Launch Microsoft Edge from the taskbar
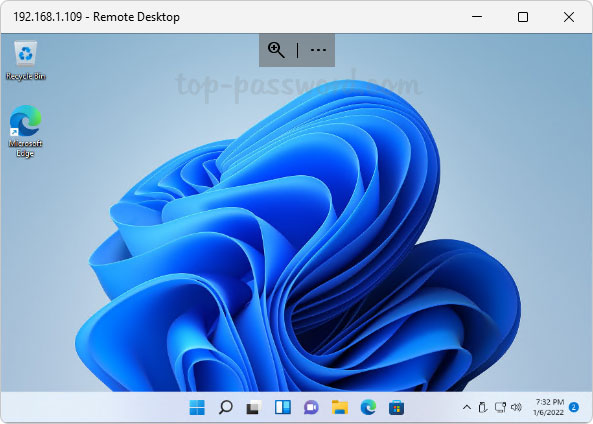The height and width of the screenshot is (424, 593). 368,407
